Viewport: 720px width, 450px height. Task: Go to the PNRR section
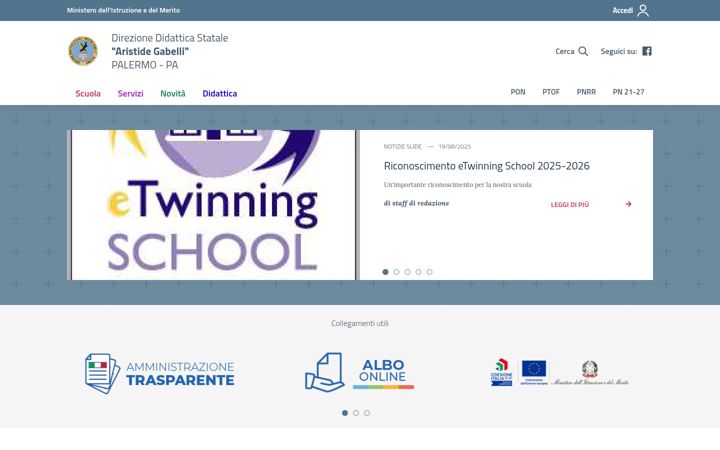(x=586, y=92)
